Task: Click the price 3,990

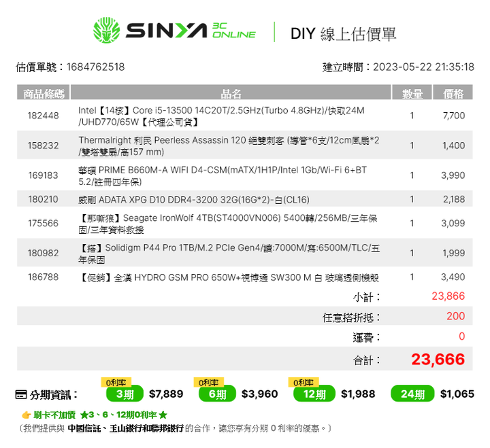Action: click(453, 175)
